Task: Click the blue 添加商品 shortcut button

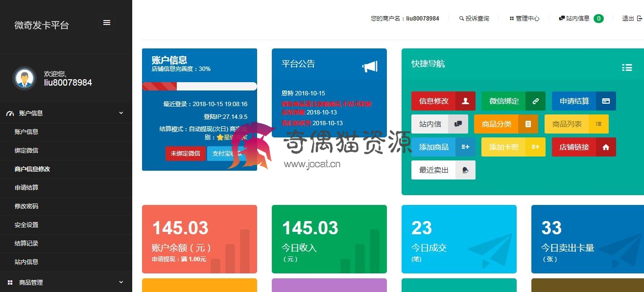Action: (x=443, y=147)
